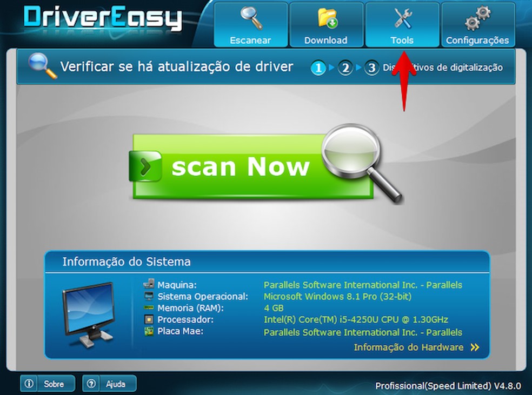Click the info icon on the Sobre button
This screenshot has height=395, width=532.
point(28,384)
